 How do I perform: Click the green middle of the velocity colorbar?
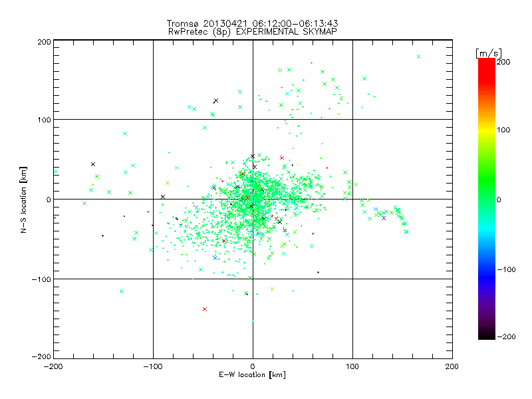(487, 190)
